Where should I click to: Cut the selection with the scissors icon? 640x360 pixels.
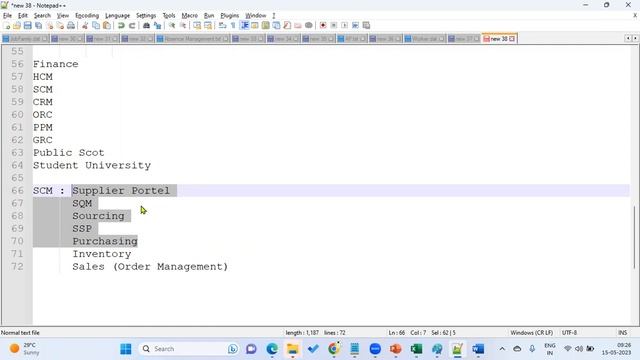pos(85,25)
